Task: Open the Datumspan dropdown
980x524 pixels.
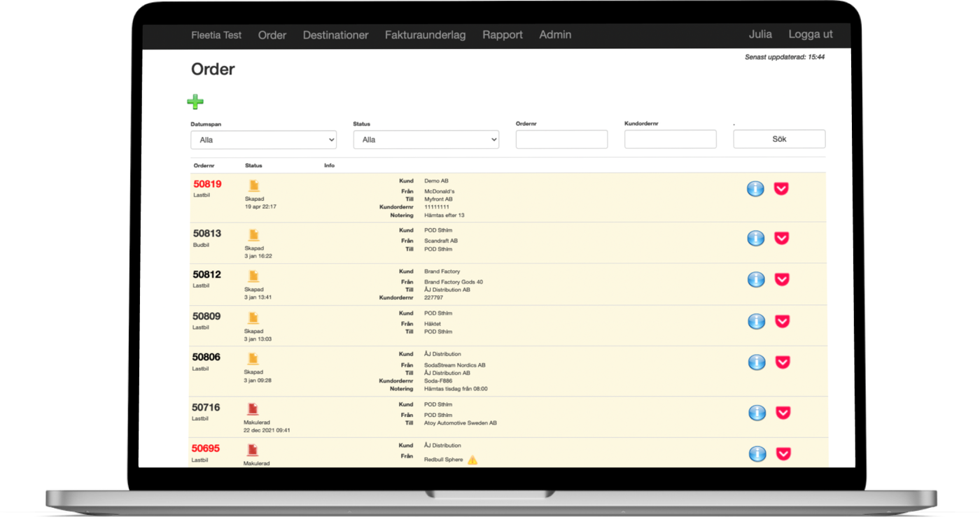Action: 264,140
